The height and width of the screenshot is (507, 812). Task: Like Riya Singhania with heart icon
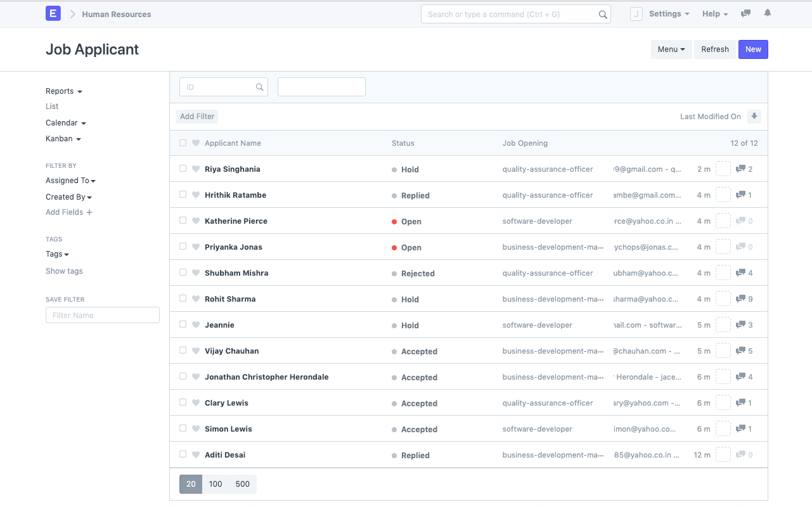(x=196, y=169)
